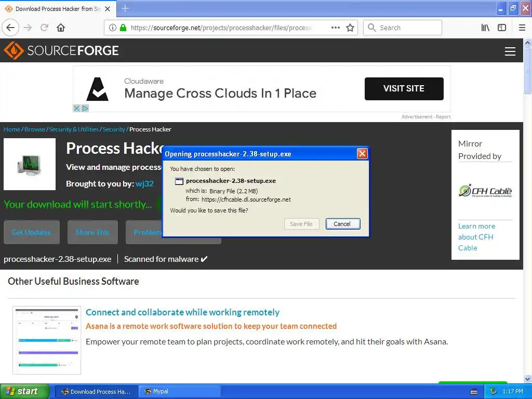Open Learn more about CFH Cable
Image resolution: width=532 pixels, height=399 pixels.
coord(477,237)
